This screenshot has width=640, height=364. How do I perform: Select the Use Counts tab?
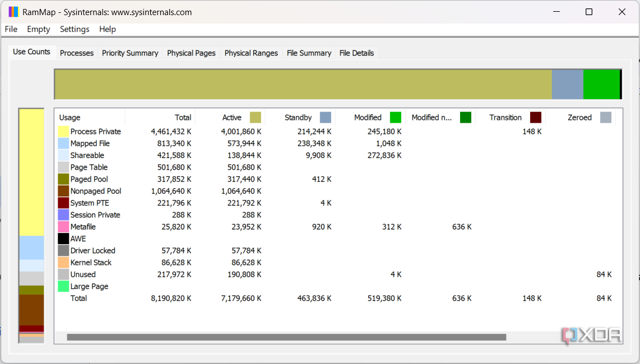point(31,52)
